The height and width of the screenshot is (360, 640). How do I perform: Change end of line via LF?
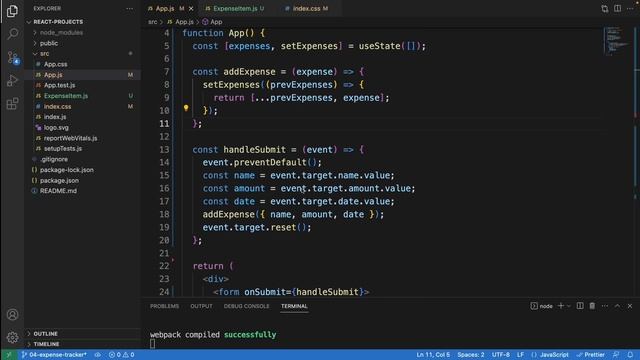[520, 355]
